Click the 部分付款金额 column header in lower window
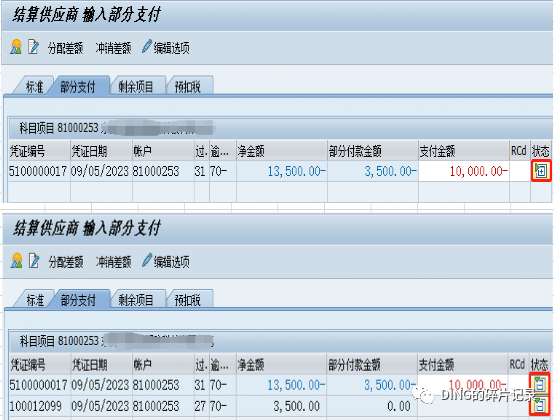The width and height of the screenshot is (554, 420). pos(372,365)
